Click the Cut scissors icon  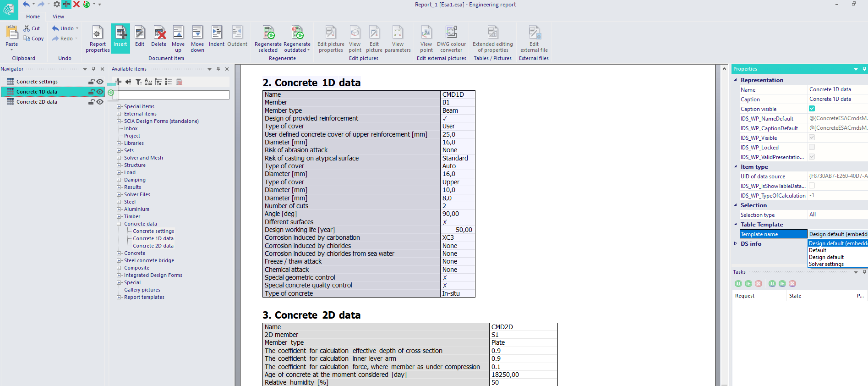pos(27,28)
